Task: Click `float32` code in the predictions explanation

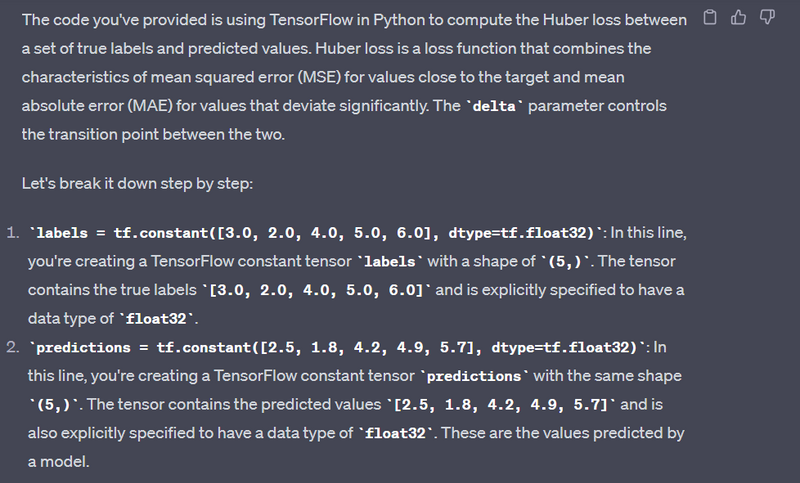Action: 395,434
